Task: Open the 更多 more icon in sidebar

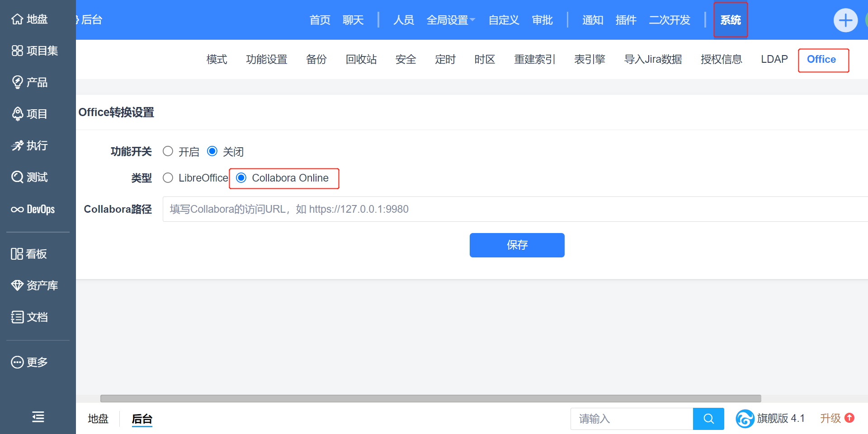Action: (x=17, y=362)
